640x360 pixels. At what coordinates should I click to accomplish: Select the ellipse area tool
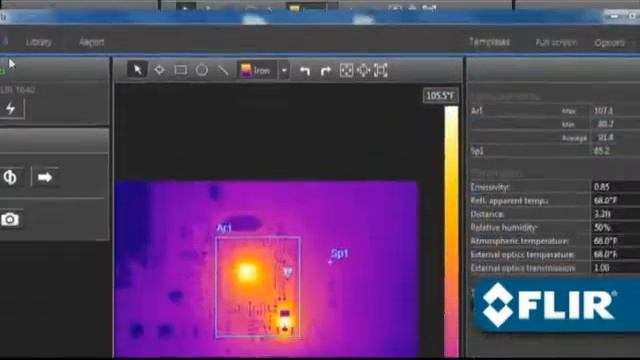pyautogui.click(x=202, y=70)
